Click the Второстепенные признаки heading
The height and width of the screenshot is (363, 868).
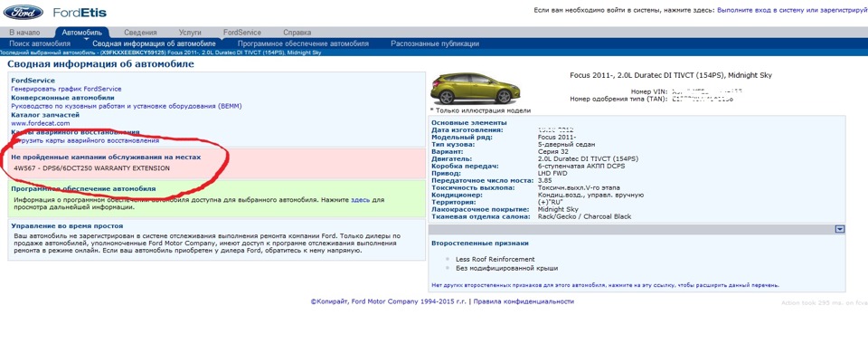479,244
